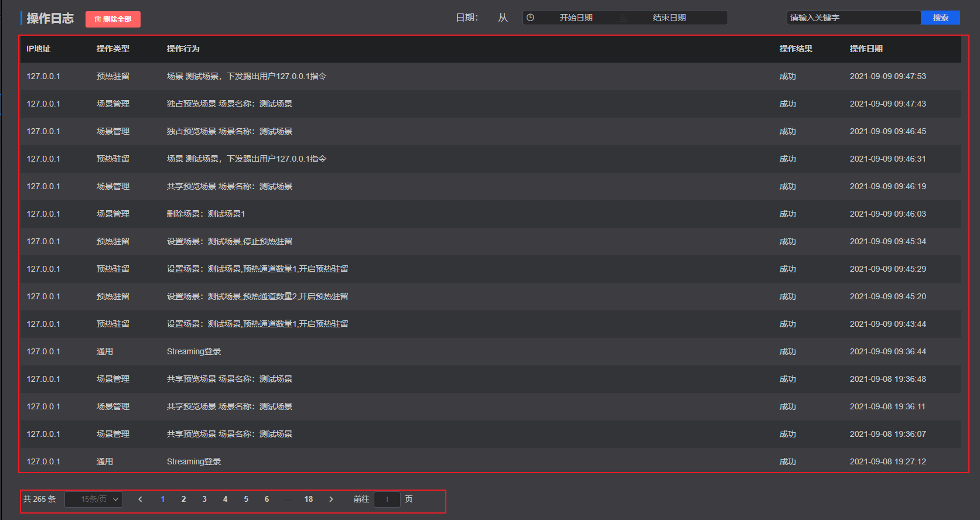Go to page 3 of the log
This screenshot has width=980, height=520.
click(x=204, y=500)
